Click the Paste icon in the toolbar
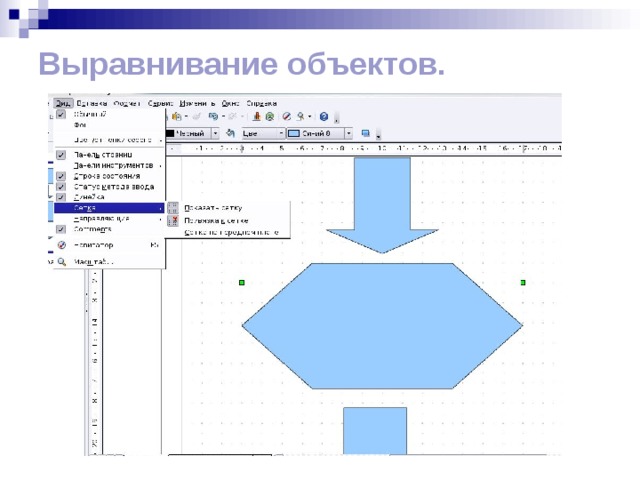 (176, 117)
